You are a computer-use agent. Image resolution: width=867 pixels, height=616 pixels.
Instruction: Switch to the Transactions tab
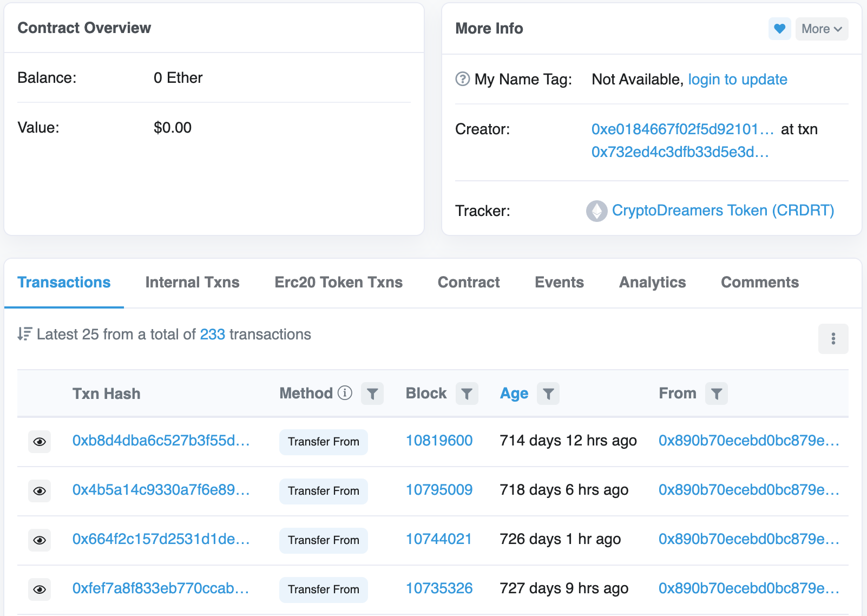click(x=64, y=283)
